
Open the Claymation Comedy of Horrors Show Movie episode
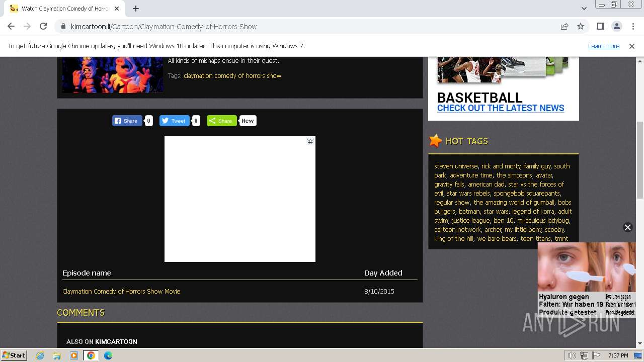pyautogui.click(x=121, y=292)
